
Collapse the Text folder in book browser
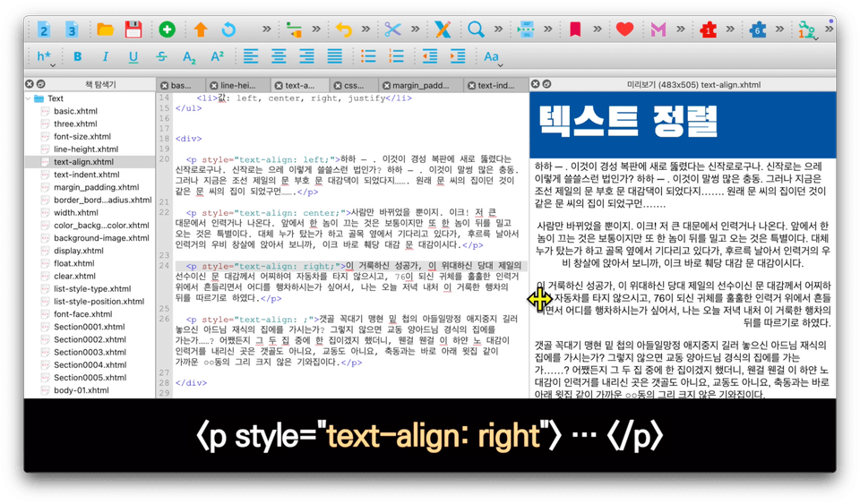pyautogui.click(x=29, y=98)
